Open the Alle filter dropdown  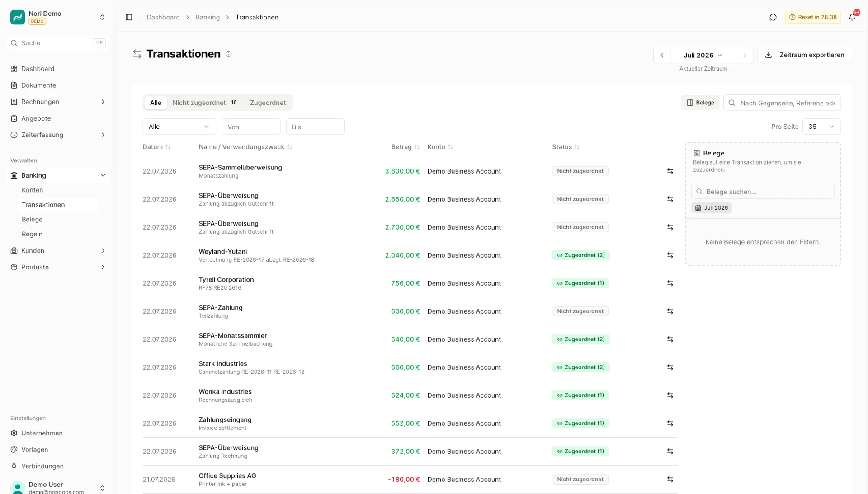[179, 127]
